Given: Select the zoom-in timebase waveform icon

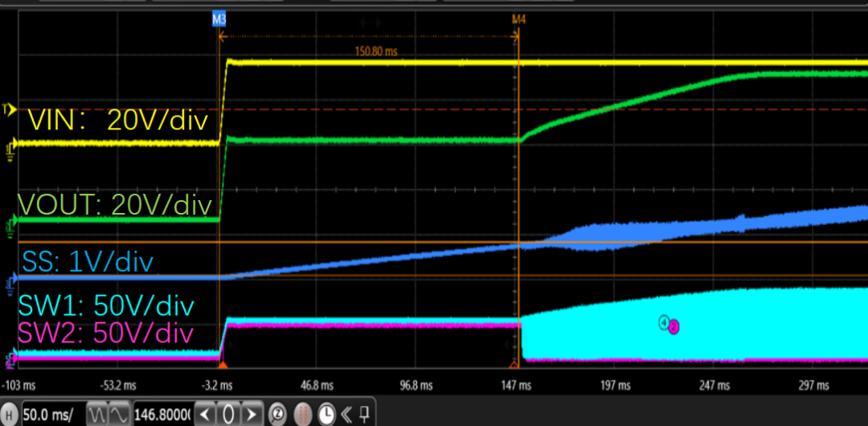Looking at the screenshot, I should click(119, 415).
